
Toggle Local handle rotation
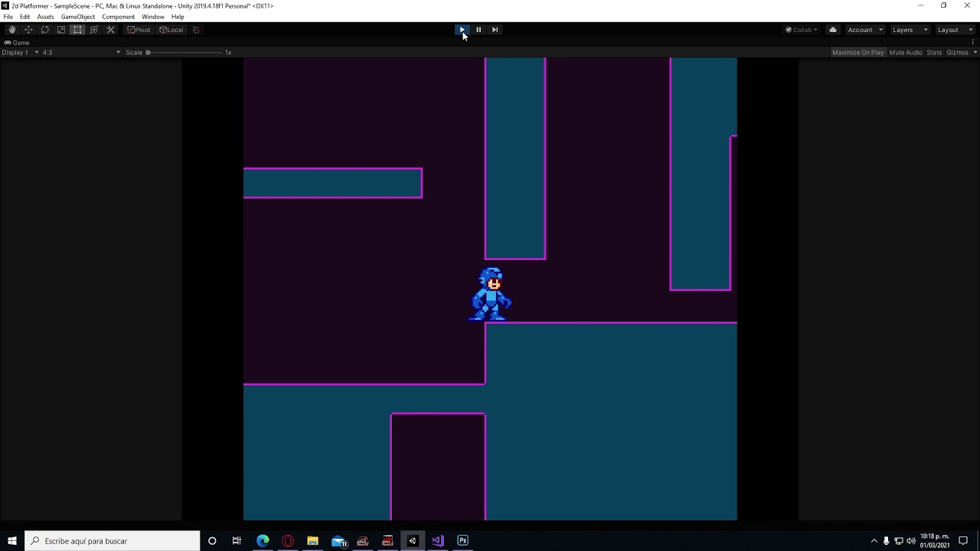(x=171, y=30)
